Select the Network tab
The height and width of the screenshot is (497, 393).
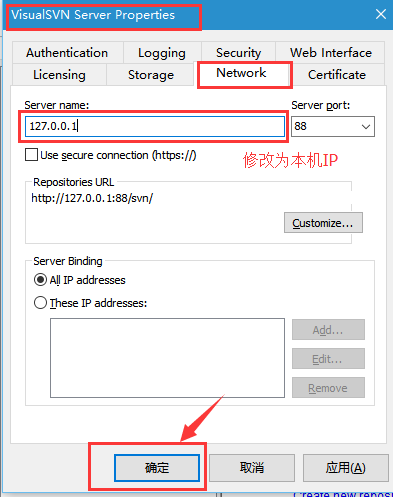click(x=241, y=73)
